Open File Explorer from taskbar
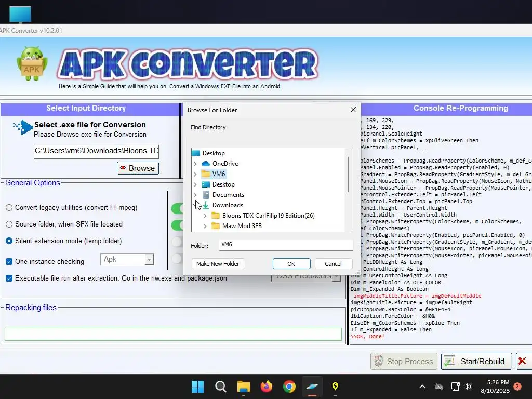 point(244,387)
